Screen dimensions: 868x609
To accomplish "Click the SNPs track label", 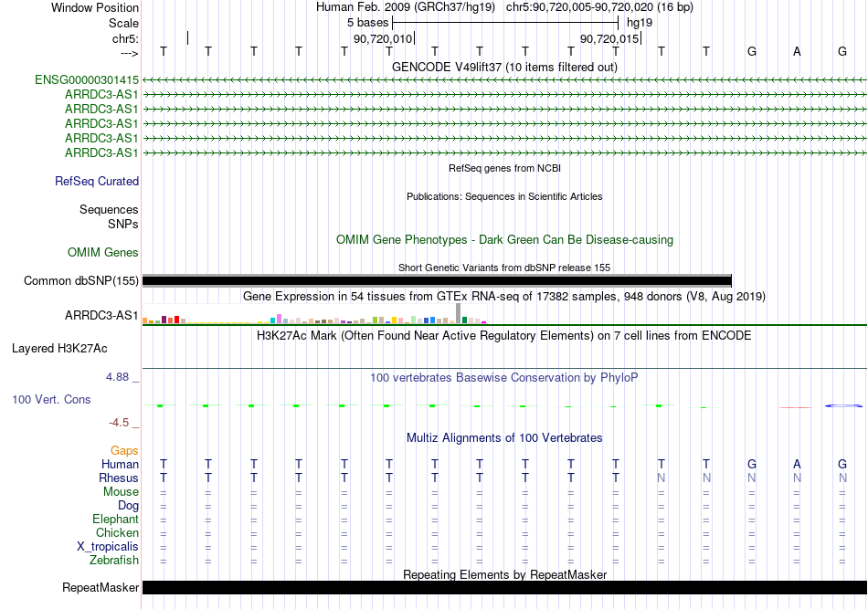I will (123, 224).
